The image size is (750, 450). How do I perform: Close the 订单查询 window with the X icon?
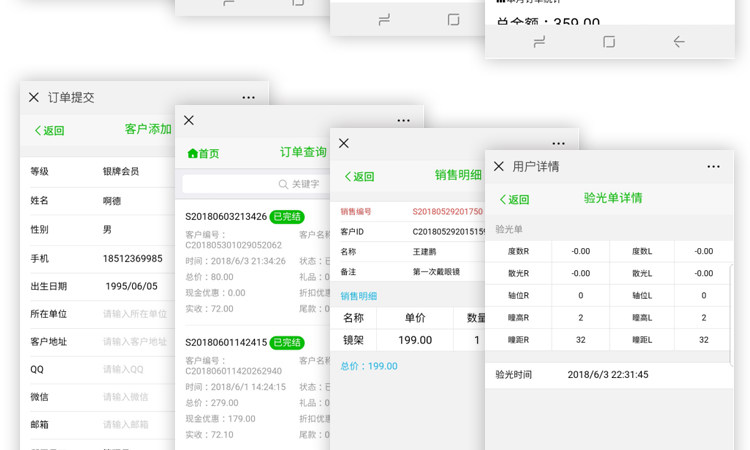(189, 120)
